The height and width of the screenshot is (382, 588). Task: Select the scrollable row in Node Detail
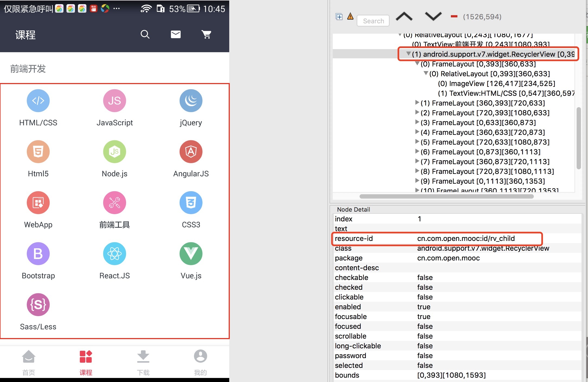[x=457, y=336]
